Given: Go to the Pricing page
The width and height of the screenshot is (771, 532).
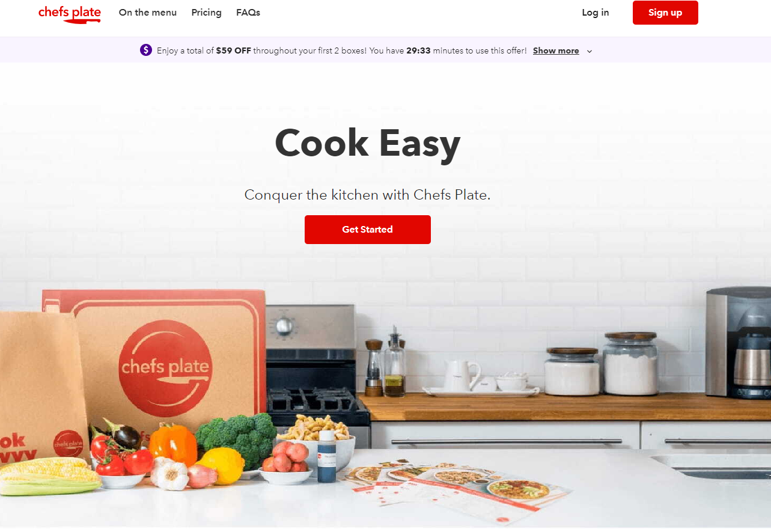Looking at the screenshot, I should point(206,13).
